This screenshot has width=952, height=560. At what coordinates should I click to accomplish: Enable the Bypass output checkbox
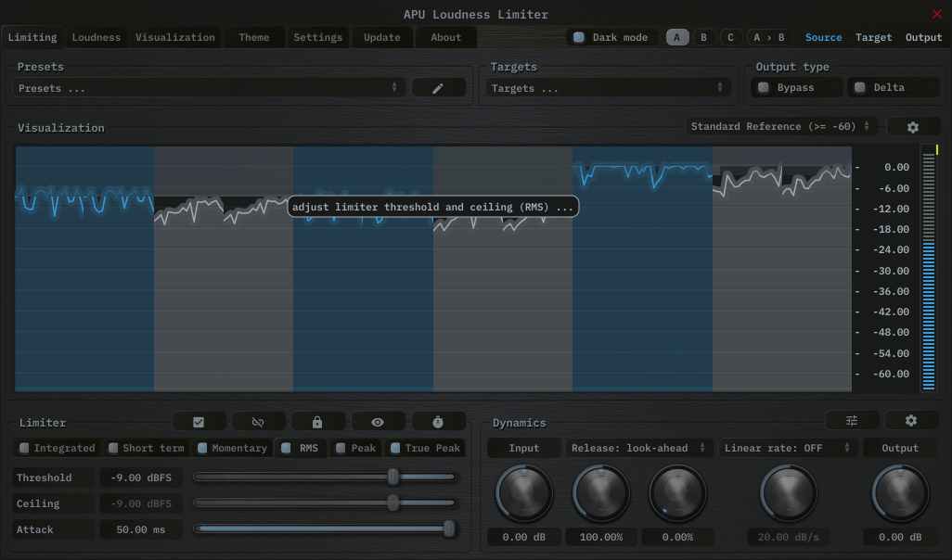tap(764, 88)
